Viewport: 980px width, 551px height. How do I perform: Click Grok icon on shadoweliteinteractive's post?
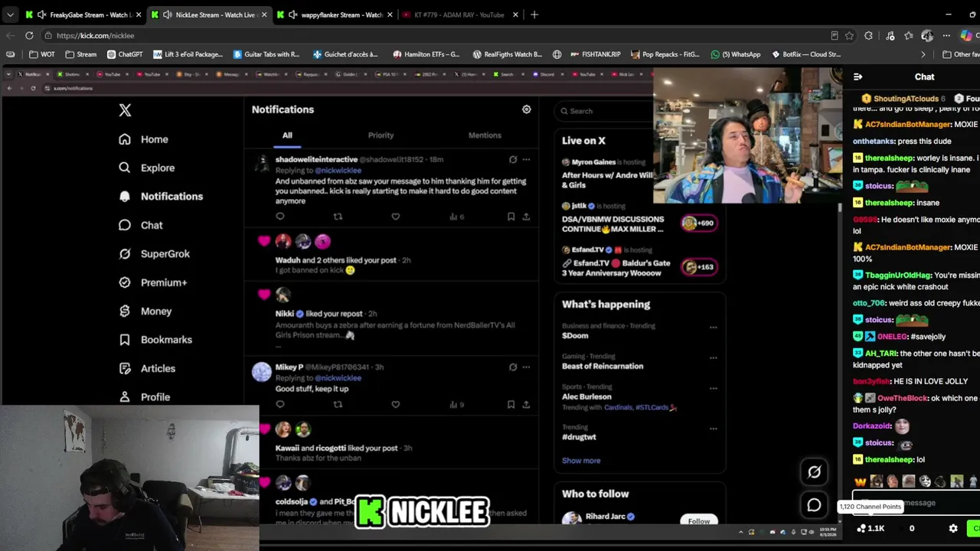(x=513, y=159)
